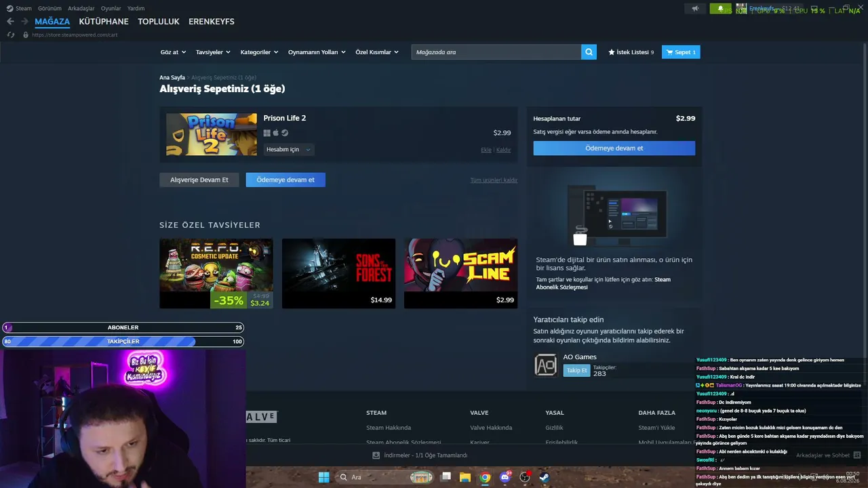Image resolution: width=868 pixels, height=488 pixels.
Task: Click the Windows platform icon under Prison Life 2
Action: coord(267,133)
